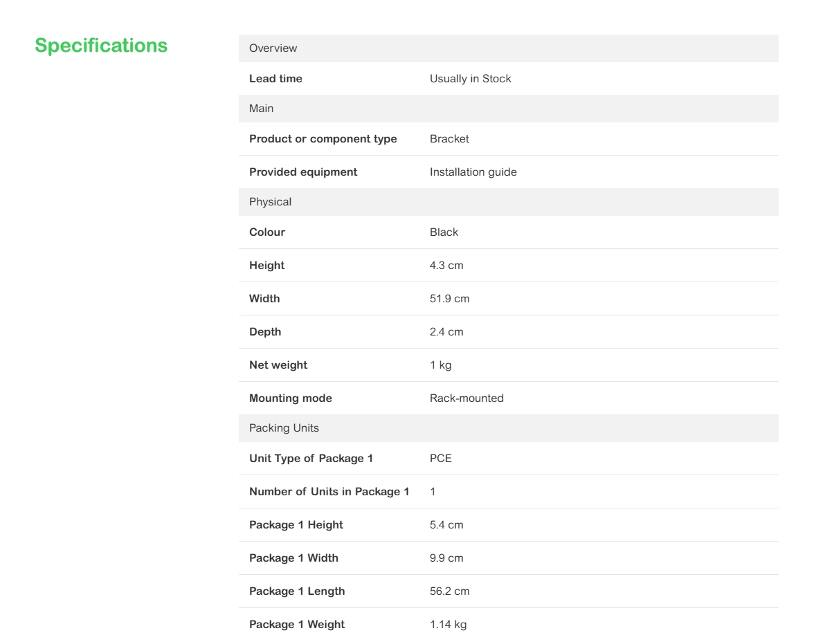Select the Rack-mounted value
The image size is (825, 644).
(x=466, y=398)
